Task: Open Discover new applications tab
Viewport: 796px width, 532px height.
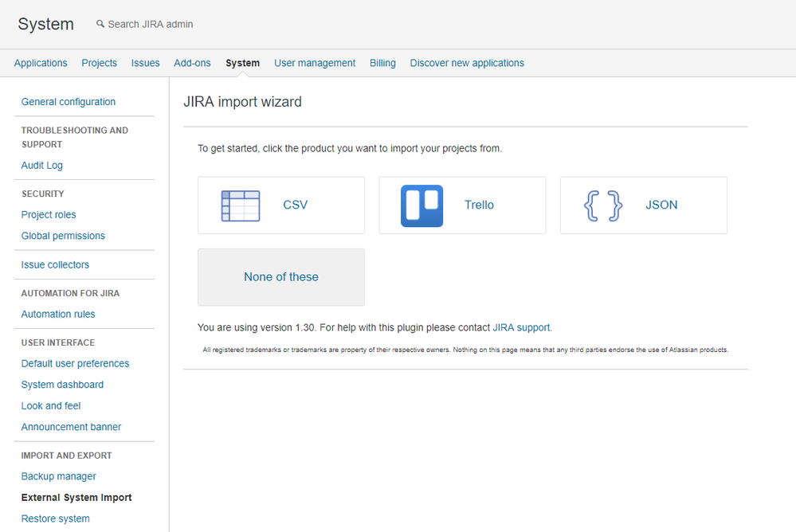Action: [467, 63]
